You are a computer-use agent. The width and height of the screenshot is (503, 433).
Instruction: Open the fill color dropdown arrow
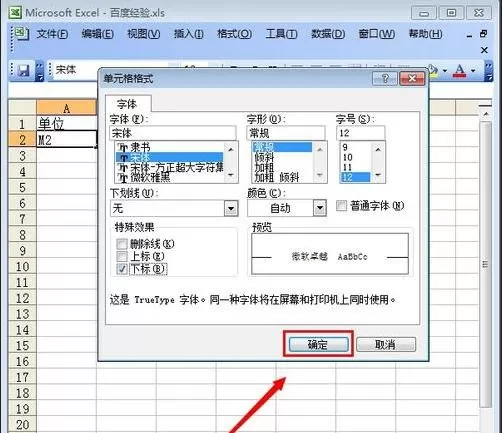pyautogui.click(x=445, y=71)
